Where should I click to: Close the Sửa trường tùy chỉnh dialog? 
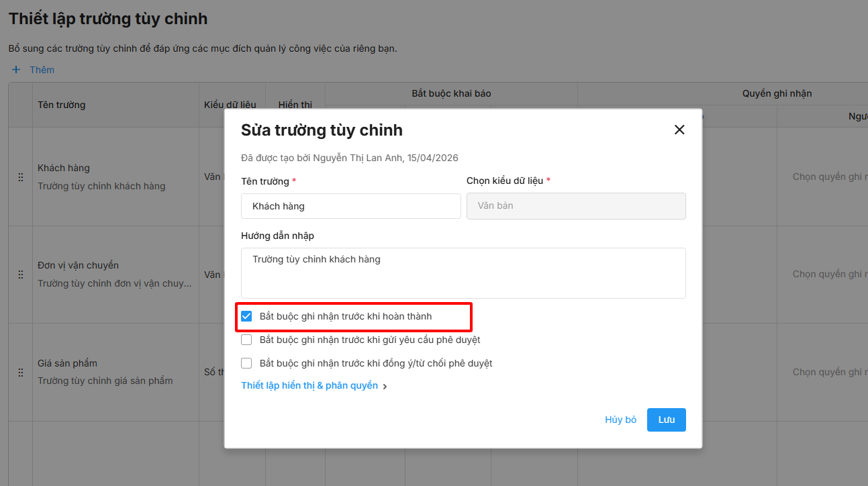[x=679, y=130]
